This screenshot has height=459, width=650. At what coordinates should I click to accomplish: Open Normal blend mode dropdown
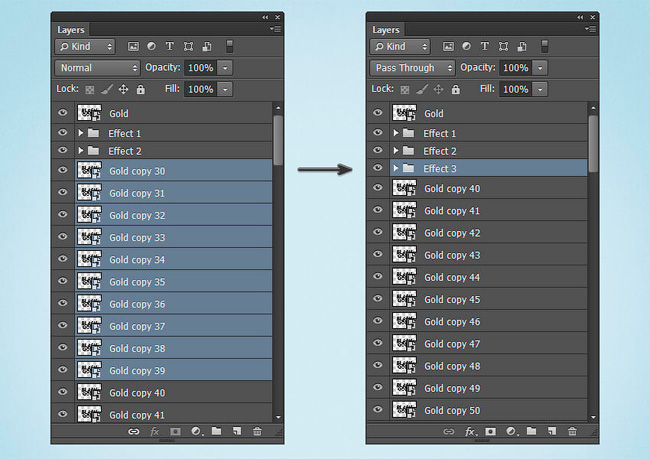(97, 68)
